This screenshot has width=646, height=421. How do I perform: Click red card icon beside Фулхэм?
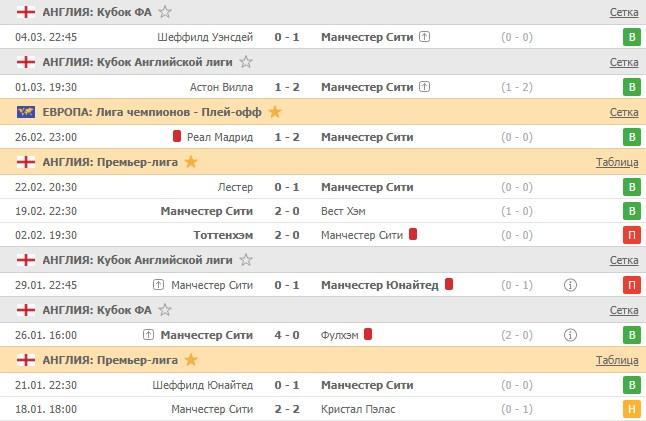[x=368, y=335]
